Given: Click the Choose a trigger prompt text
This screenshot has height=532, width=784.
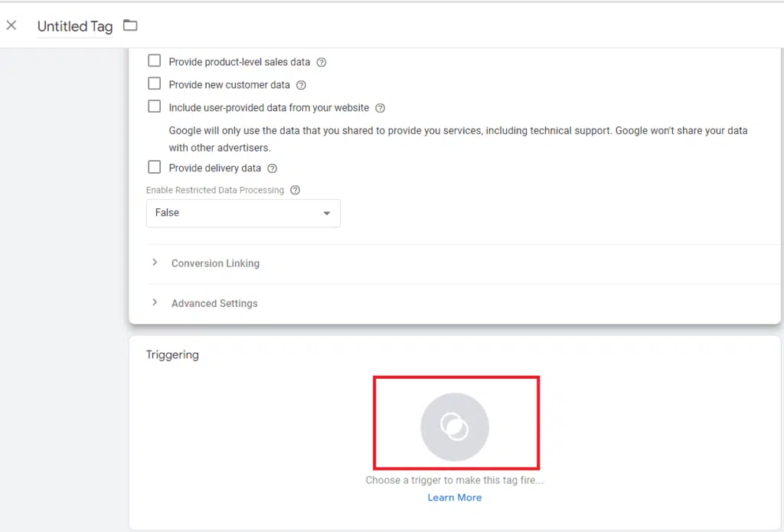Looking at the screenshot, I should pyautogui.click(x=454, y=480).
